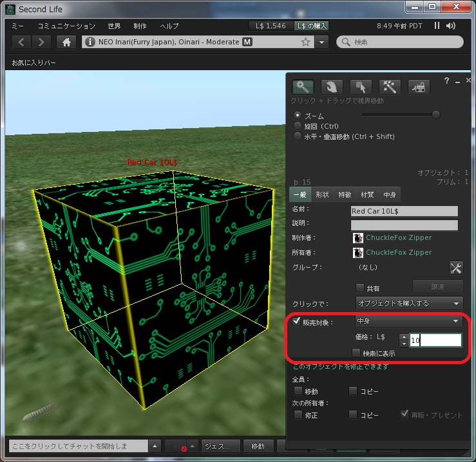
Task: Open the クリックで click-action dropdown
Action: coord(409,303)
